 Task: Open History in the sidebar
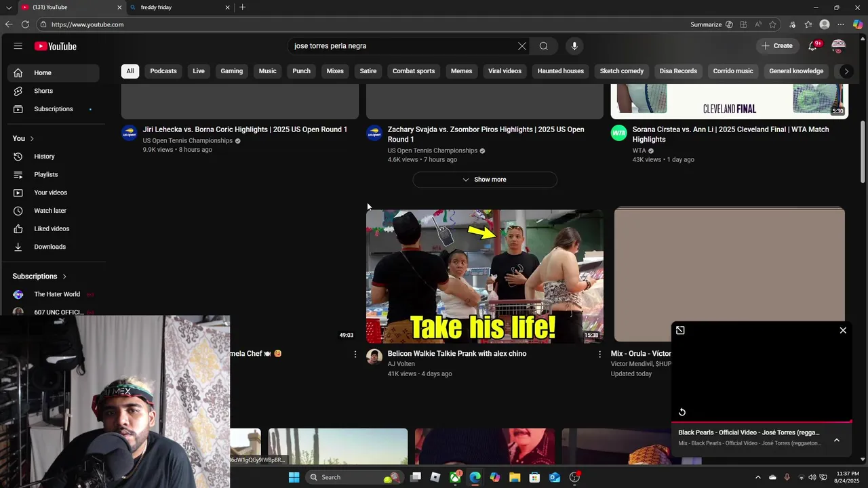click(x=54, y=157)
